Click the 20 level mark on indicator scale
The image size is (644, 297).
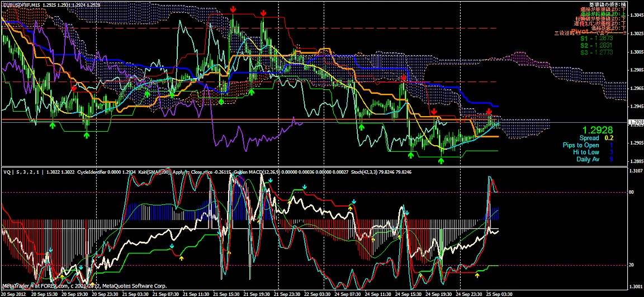632,265
